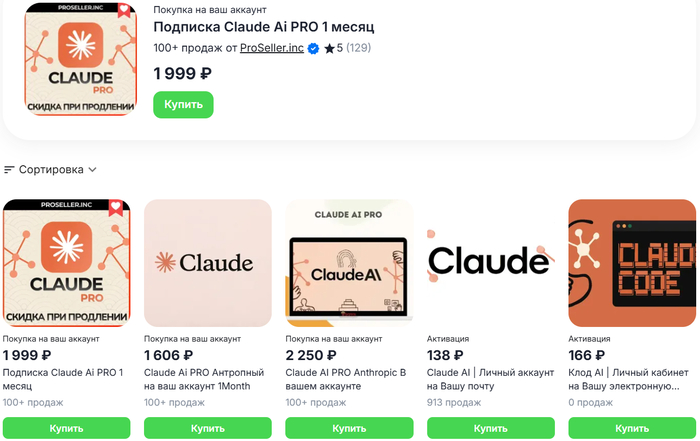Open the black Claude wordmark thumbnail
The image size is (700, 441).
point(489,263)
